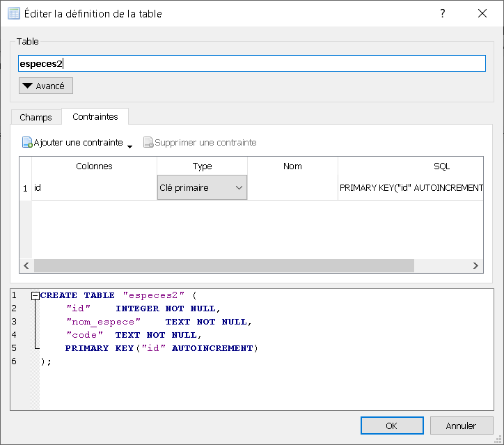Click the Add constraint document icon
The width and height of the screenshot is (504, 445).
[27, 142]
